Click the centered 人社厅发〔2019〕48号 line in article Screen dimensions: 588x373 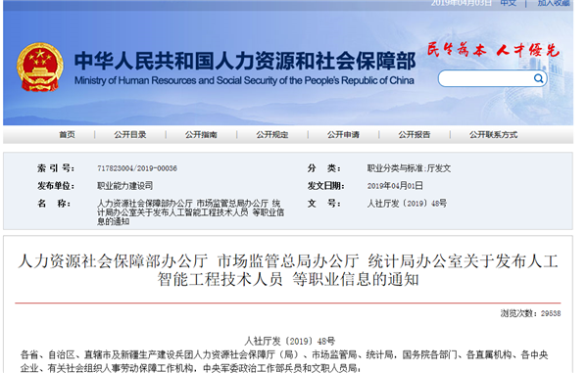pos(290,341)
